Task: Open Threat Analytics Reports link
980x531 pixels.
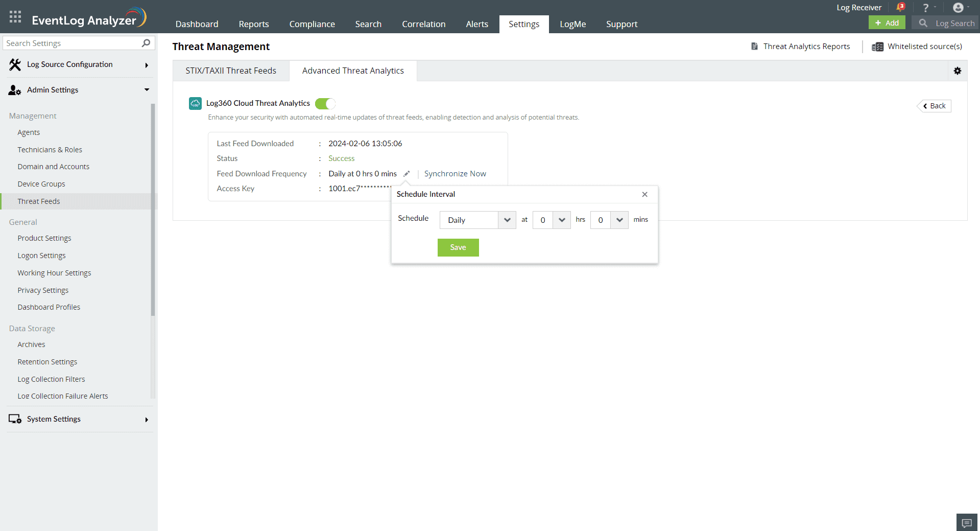Action: point(807,47)
